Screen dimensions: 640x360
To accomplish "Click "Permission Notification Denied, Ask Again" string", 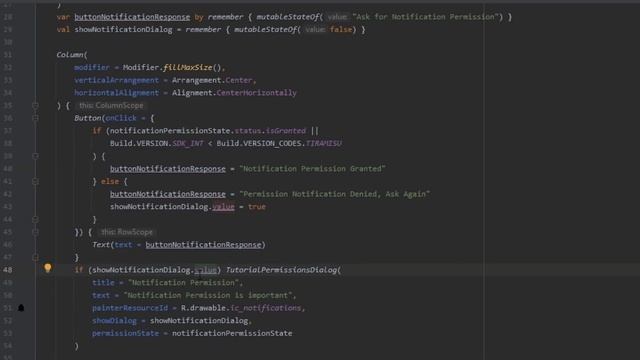I will pos(335,194).
